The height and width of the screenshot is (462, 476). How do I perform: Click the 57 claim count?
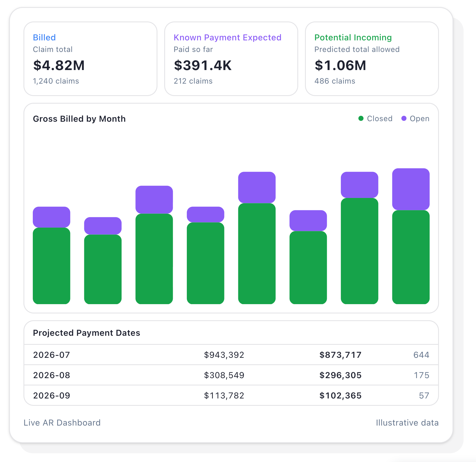[424, 396]
